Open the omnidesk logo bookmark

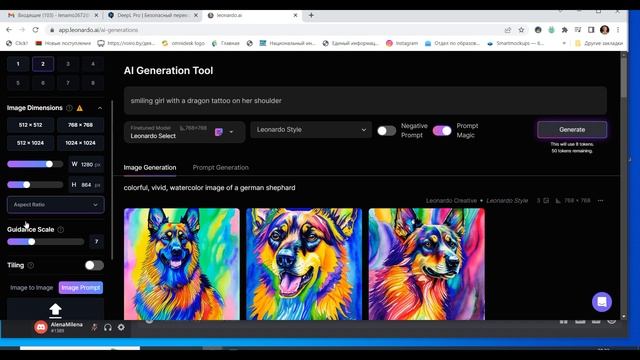point(183,43)
